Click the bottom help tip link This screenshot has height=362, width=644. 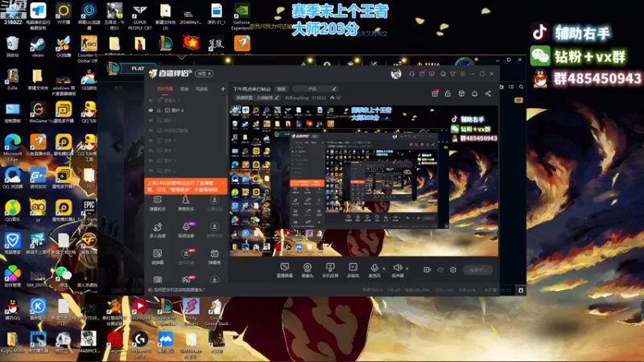click(179, 290)
